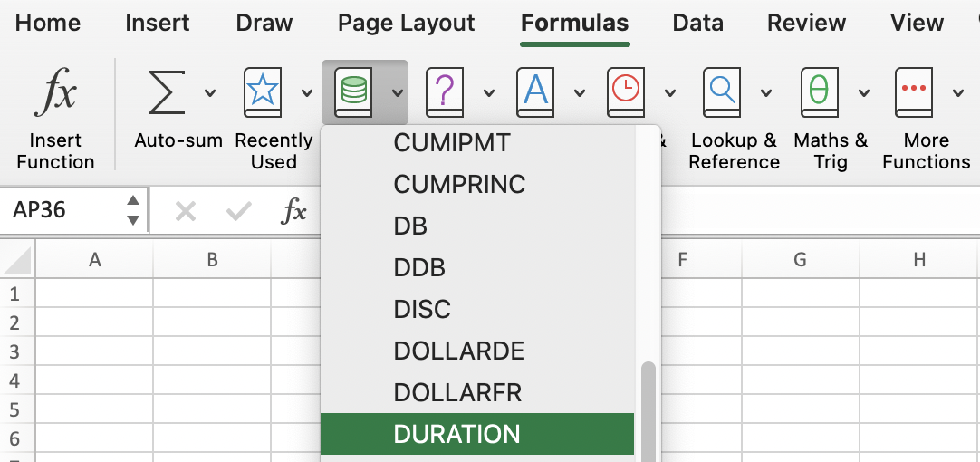The height and width of the screenshot is (462, 980).
Task: Expand the Recently Used dropdown arrow
Action: coord(307,93)
